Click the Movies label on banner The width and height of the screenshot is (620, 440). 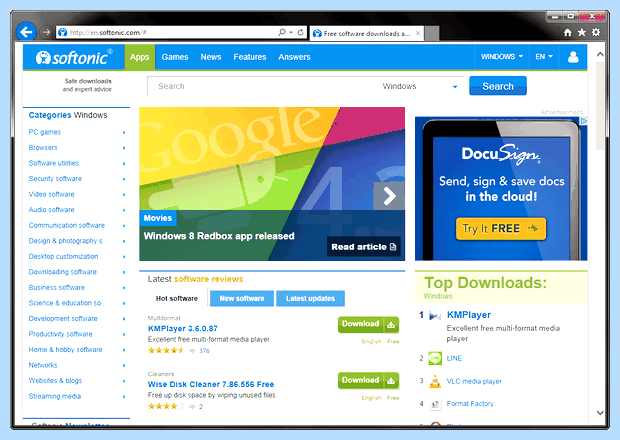pyautogui.click(x=158, y=218)
